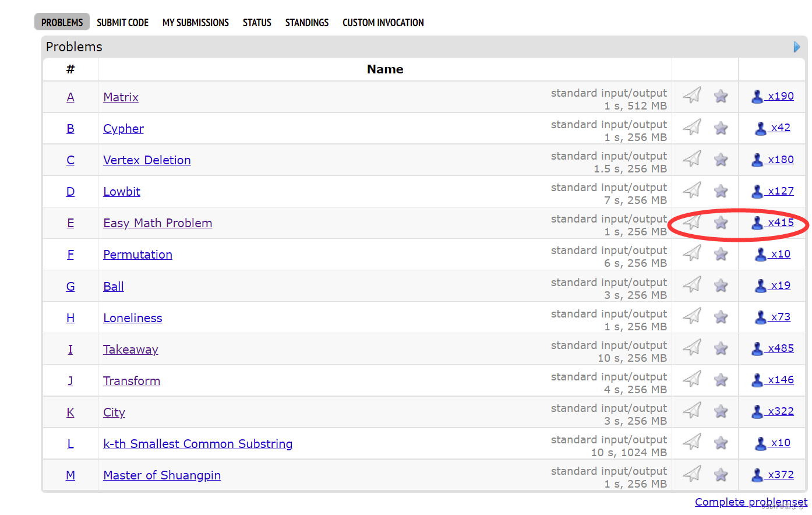Expand Problems panel with blue arrow
812x515 pixels.
[x=797, y=47]
